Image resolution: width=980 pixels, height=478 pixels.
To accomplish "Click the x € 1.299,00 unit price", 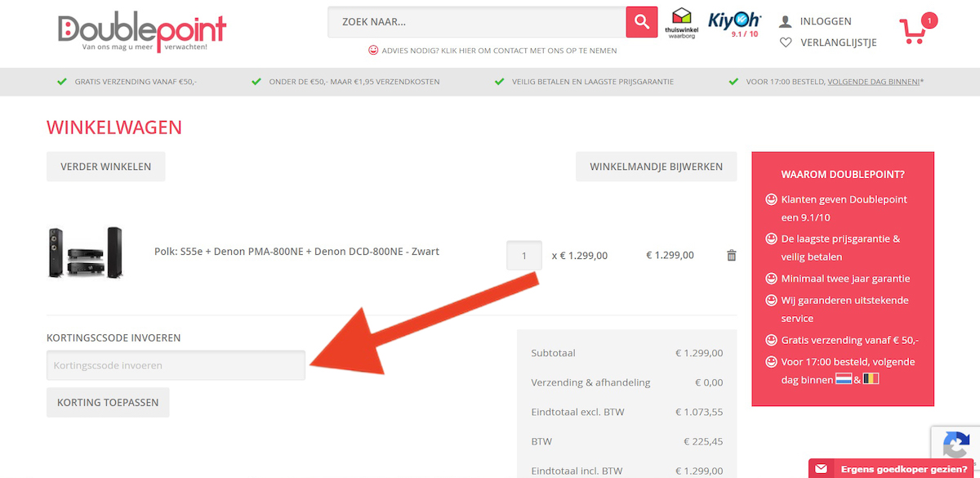I will click(x=580, y=255).
